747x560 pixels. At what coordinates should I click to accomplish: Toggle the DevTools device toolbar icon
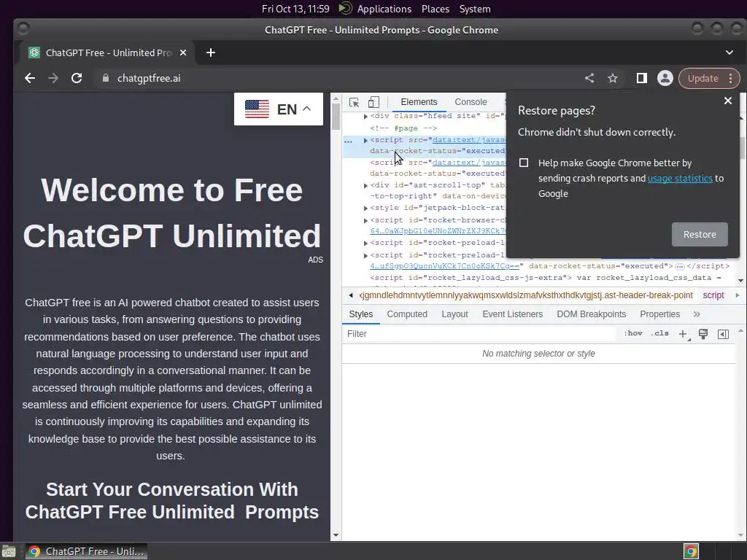tap(374, 102)
